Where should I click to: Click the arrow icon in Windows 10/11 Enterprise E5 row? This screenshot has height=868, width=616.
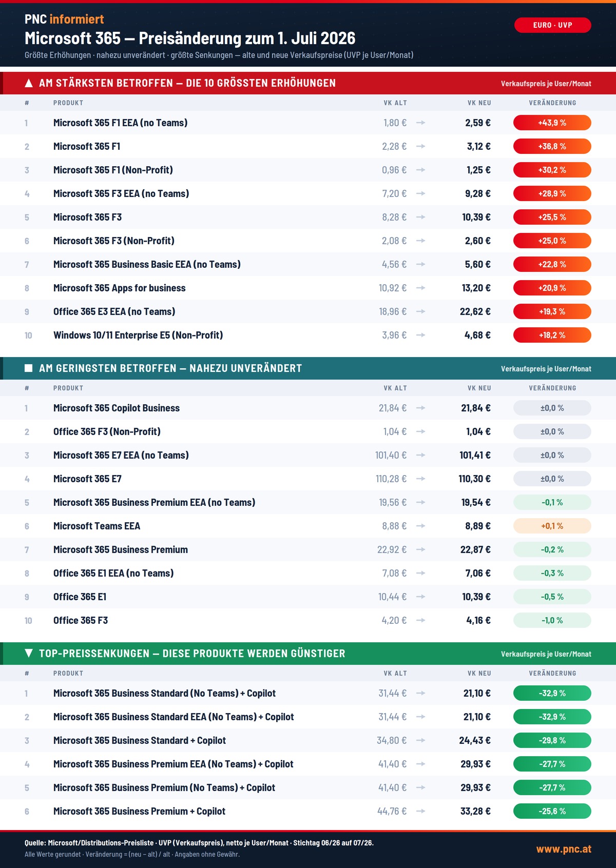420,335
